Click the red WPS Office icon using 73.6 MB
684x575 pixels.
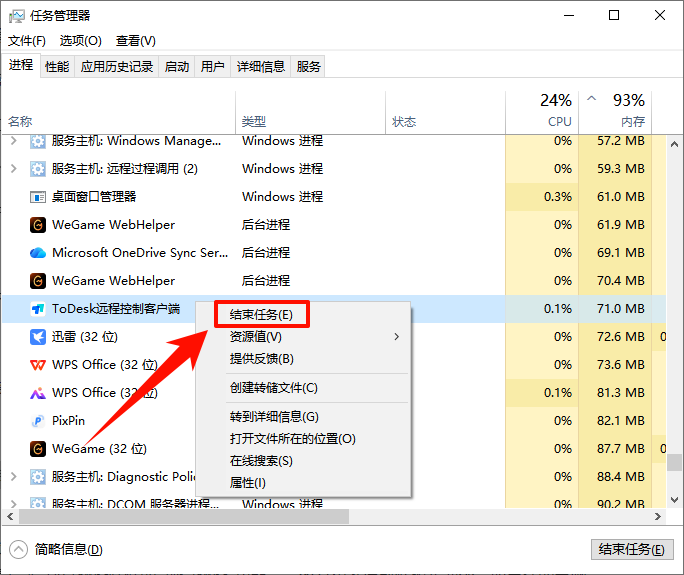click(x=38, y=365)
